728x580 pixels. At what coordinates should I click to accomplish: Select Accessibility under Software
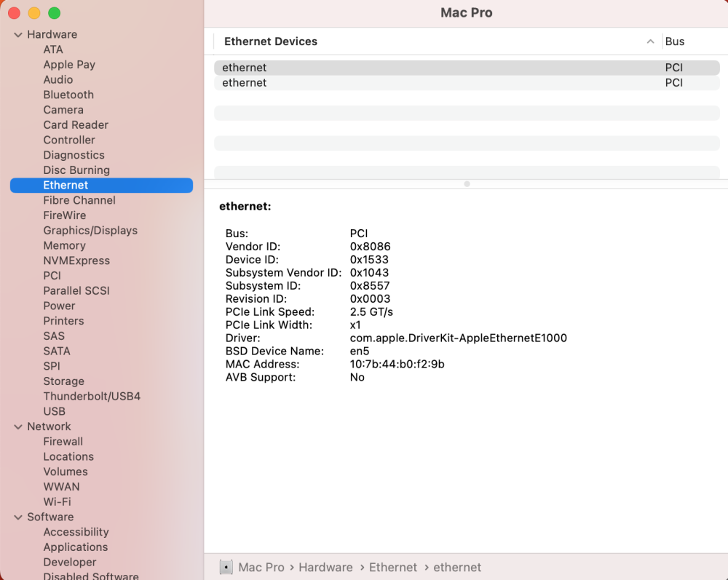[x=76, y=532]
